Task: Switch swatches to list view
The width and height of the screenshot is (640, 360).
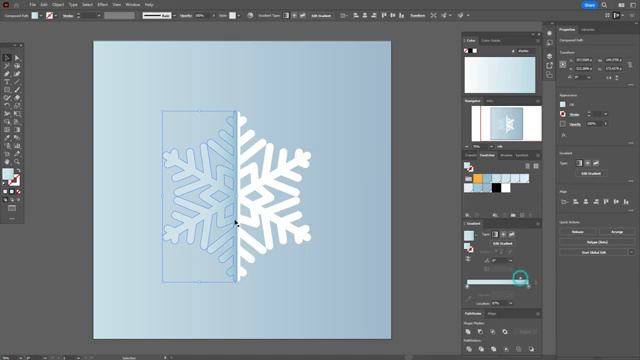Action: (527, 166)
